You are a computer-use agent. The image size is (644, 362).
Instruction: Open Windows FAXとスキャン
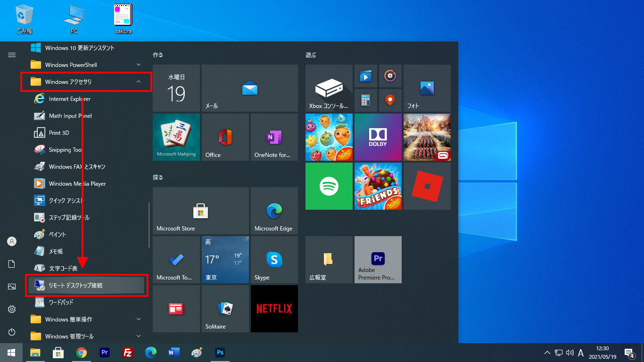(87, 167)
